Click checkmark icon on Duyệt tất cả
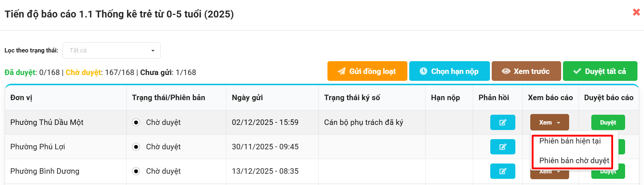This screenshot has width=644, height=185. (577, 71)
